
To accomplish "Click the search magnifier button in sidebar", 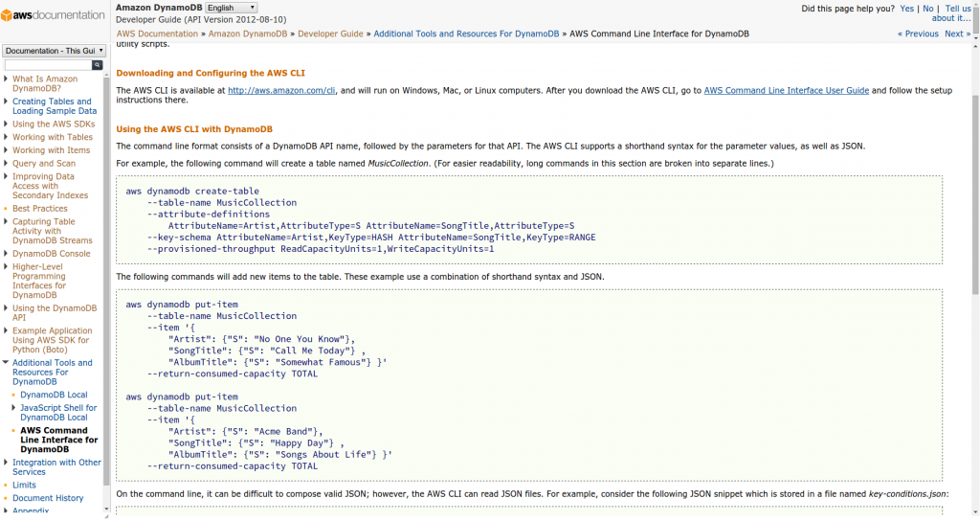I will (97, 65).
